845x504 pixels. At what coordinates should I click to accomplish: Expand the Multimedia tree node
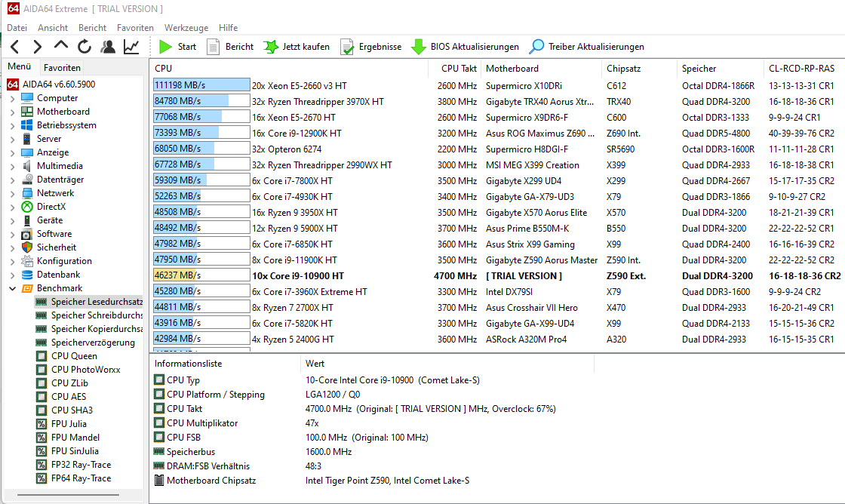pyautogui.click(x=12, y=166)
